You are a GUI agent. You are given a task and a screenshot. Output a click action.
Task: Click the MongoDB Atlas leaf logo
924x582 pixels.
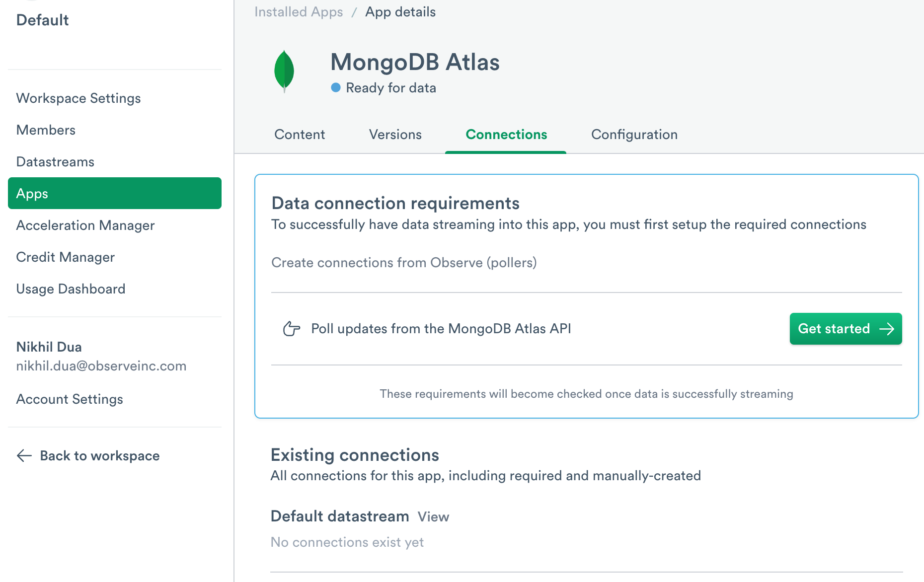tap(284, 72)
